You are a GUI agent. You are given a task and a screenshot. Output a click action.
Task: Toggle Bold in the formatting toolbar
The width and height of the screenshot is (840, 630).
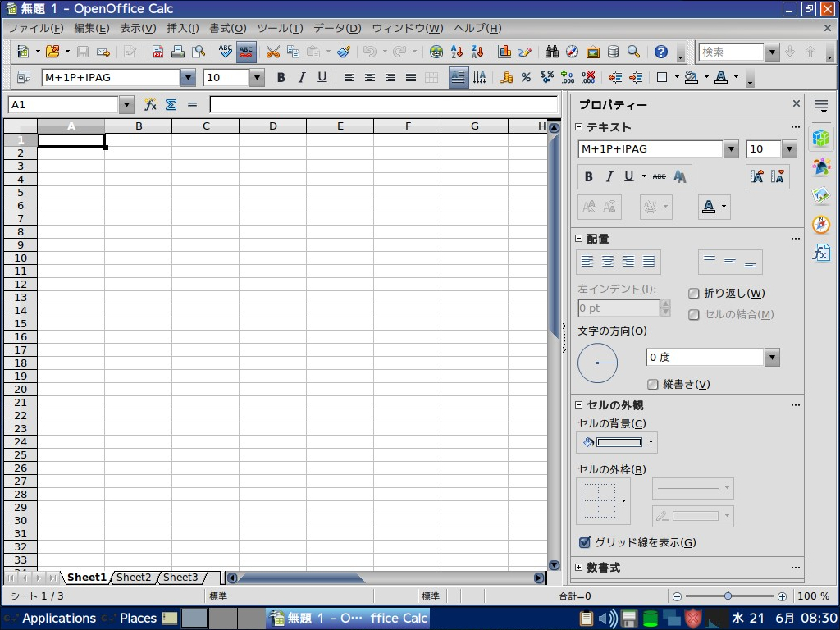tap(281, 78)
